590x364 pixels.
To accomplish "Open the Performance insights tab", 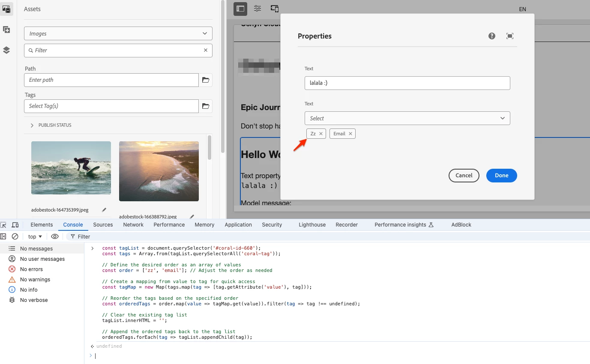I will pyautogui.click(x=404, y=225).
